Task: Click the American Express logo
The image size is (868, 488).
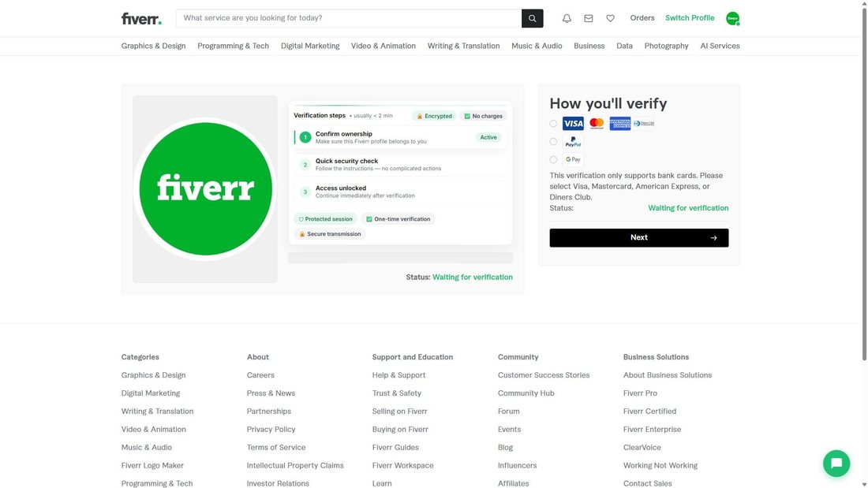Action: pyautogui.click(x=620, y=124)
